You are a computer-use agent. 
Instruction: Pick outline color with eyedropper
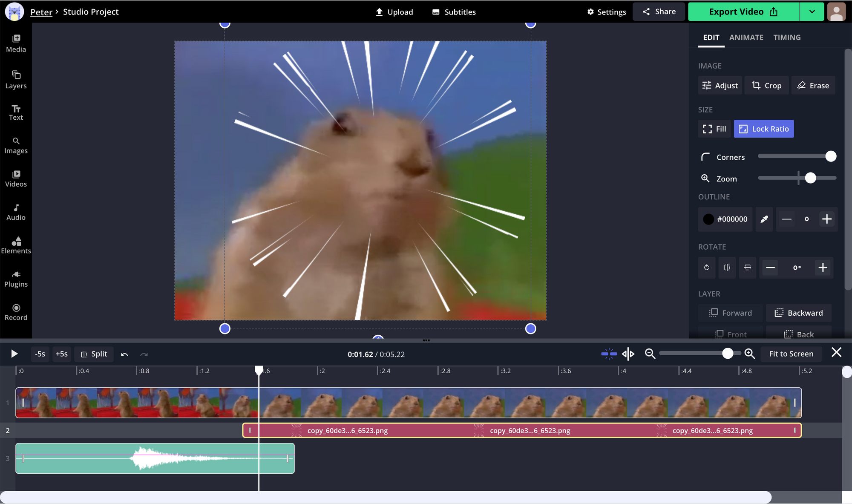coord(764,219)
